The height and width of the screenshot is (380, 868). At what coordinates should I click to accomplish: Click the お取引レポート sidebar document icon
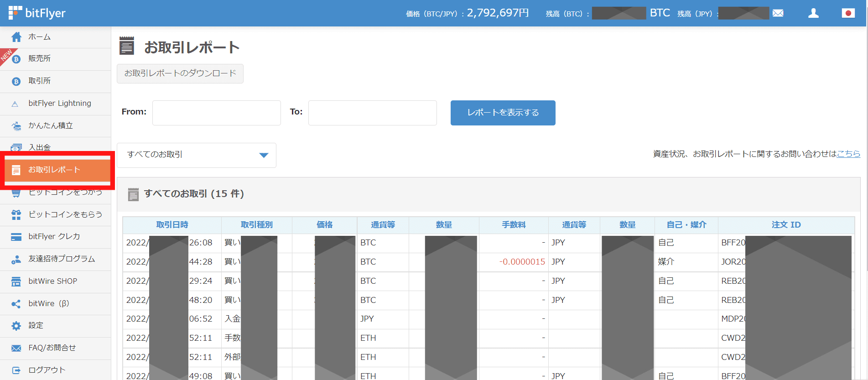(16, 170)
